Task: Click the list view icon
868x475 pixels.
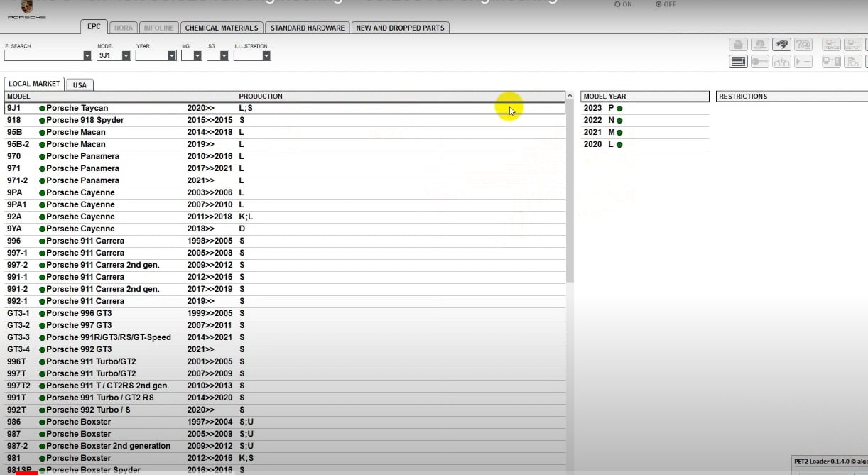Action: click(x=738, y=62)
